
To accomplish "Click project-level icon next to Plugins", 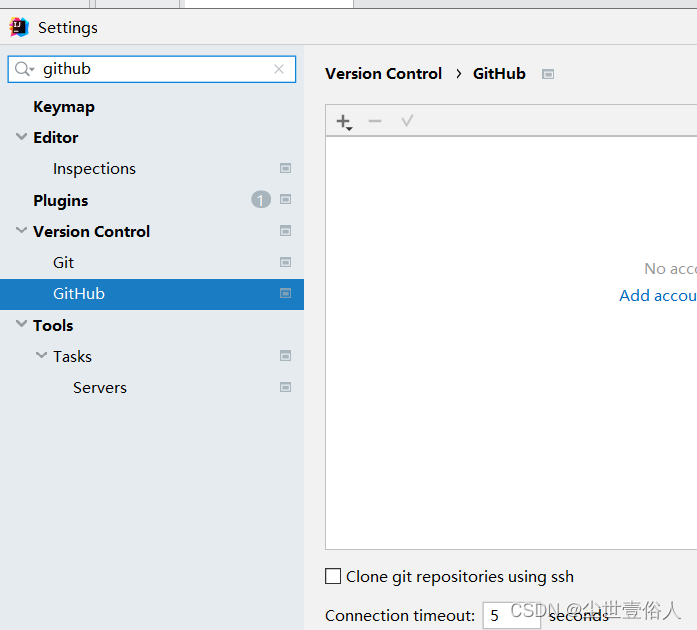I will coord(285,199).
